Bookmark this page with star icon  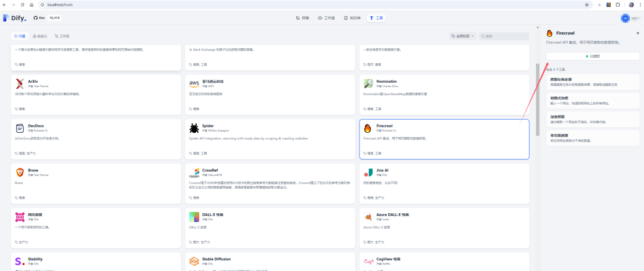(x=587, y=5)
